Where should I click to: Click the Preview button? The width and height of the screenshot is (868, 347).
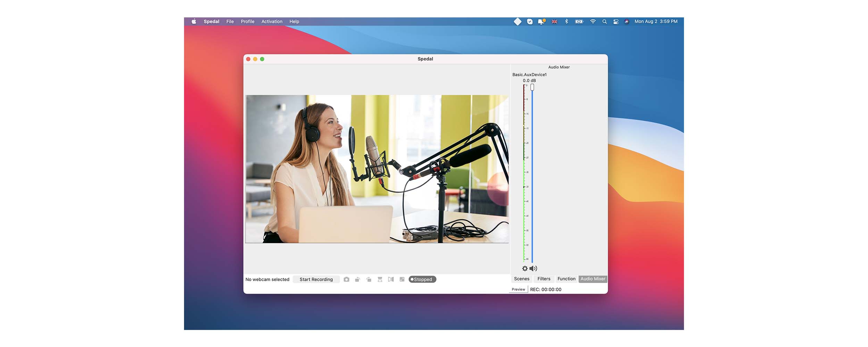518,289
